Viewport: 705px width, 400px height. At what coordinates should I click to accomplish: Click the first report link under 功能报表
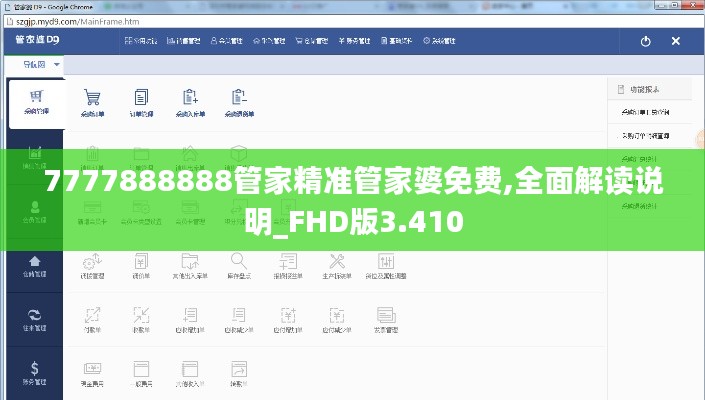tap(645, 111)
